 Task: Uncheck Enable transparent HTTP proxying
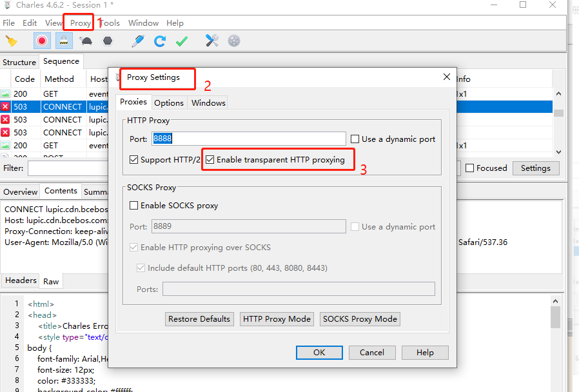210,160
